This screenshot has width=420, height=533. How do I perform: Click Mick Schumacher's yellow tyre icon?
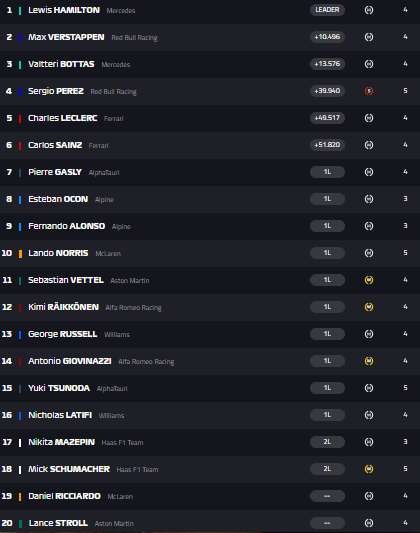[x=369, y=469]
